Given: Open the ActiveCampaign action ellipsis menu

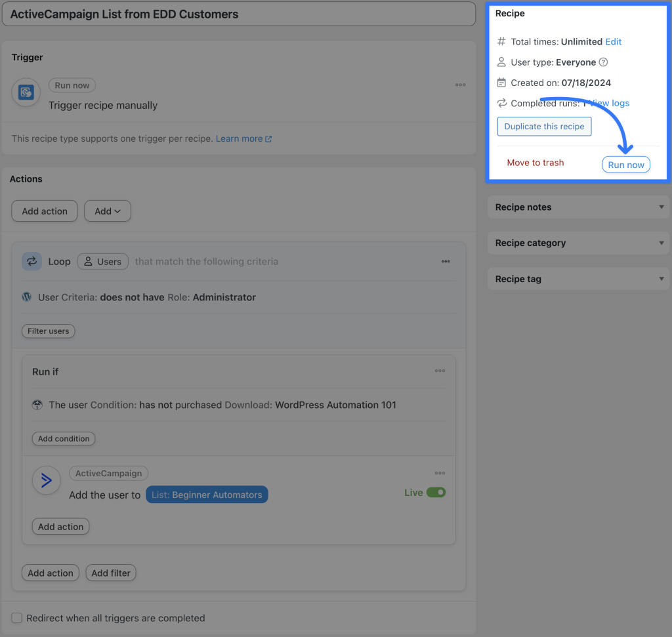Looking at the screenshot, I should pos(440,473).
